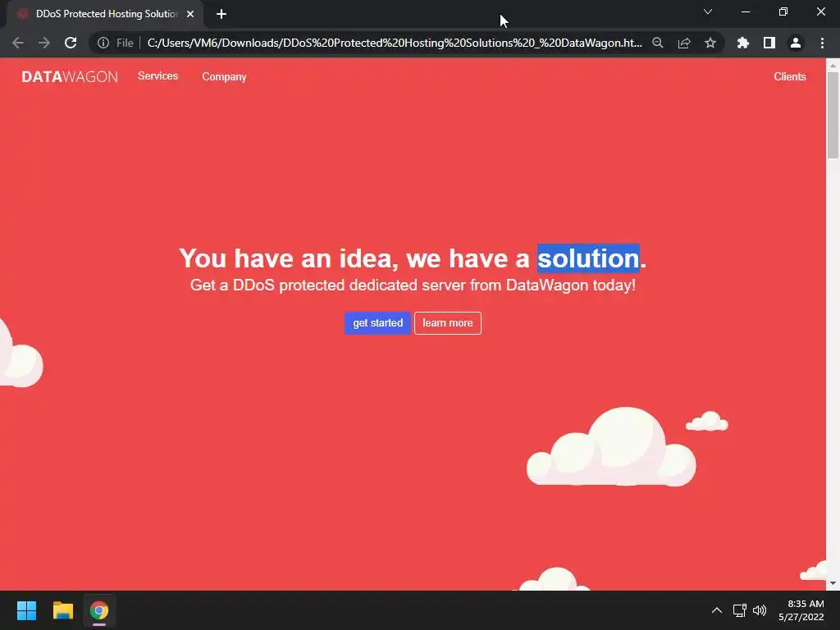Viewport: 840px width, 630px height.
Task: Restore down the Chrome window
Action: [x=783, y=11]
